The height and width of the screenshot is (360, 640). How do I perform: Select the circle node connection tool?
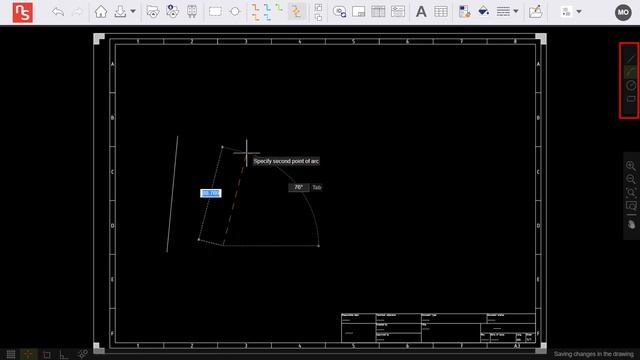(x=235, y=11)
